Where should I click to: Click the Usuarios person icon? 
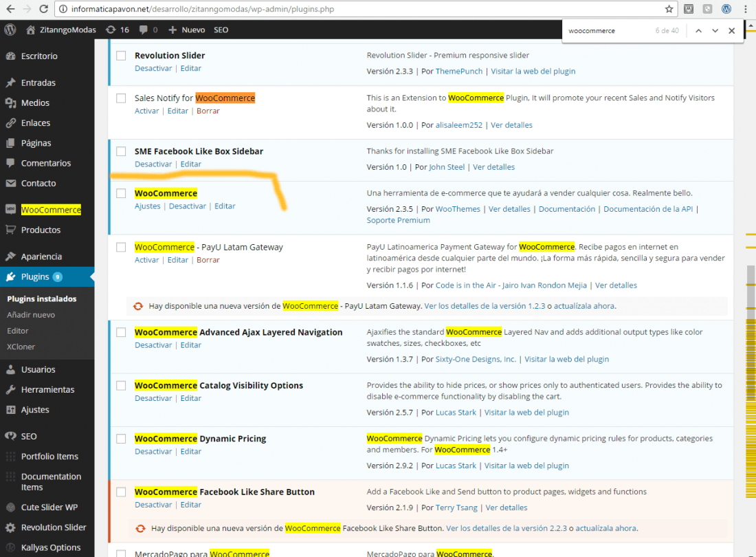coord(10,369)
